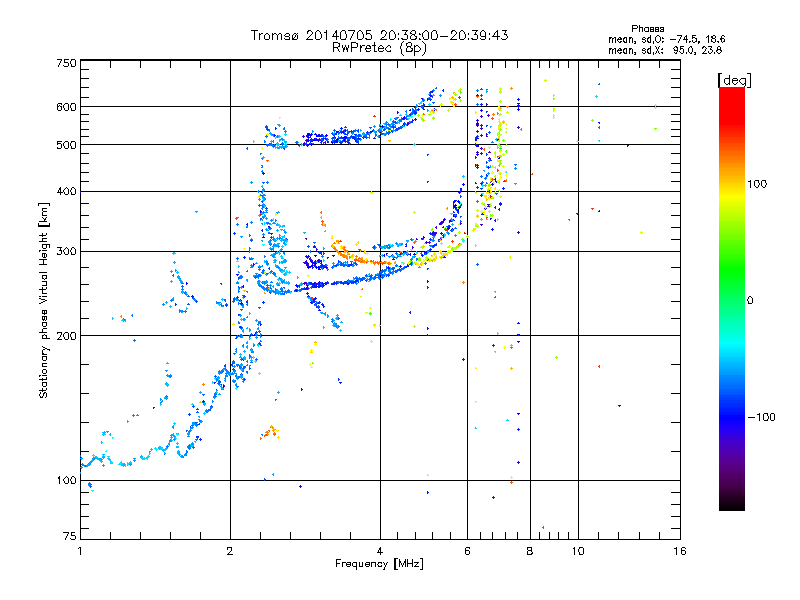800x600 pixels.
Task: Click the frequency axis tick label "10"
Action: pos(578,551)
